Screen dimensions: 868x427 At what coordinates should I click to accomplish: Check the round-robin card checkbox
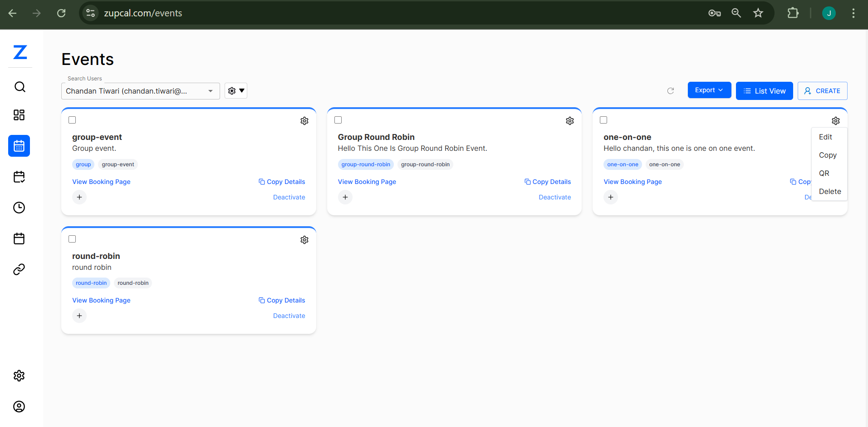[72, 239]
